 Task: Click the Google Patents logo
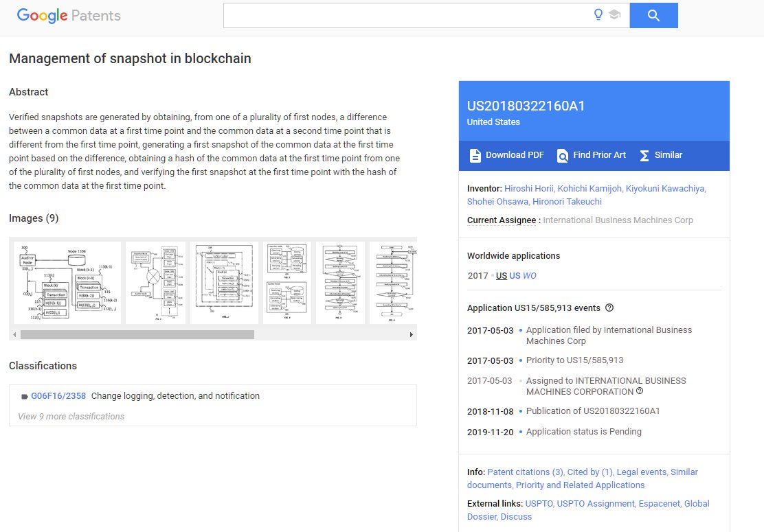point(69,16)
